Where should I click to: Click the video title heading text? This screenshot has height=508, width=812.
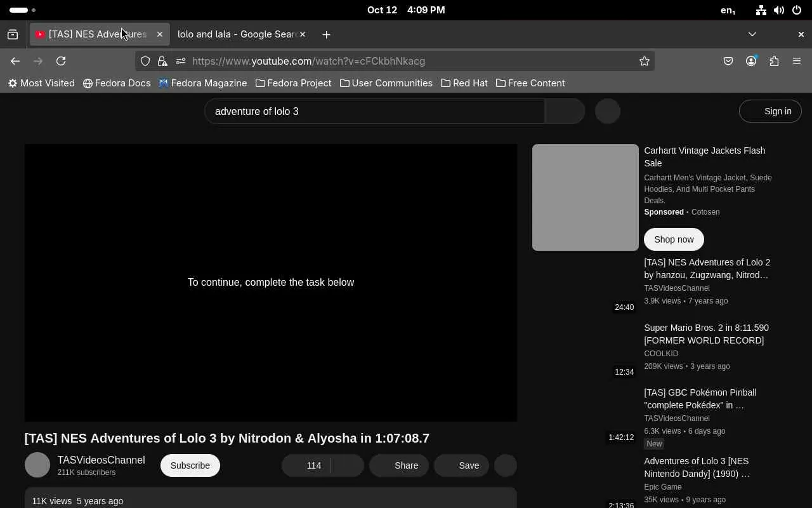pyautogui.click(x=227, y=438)
